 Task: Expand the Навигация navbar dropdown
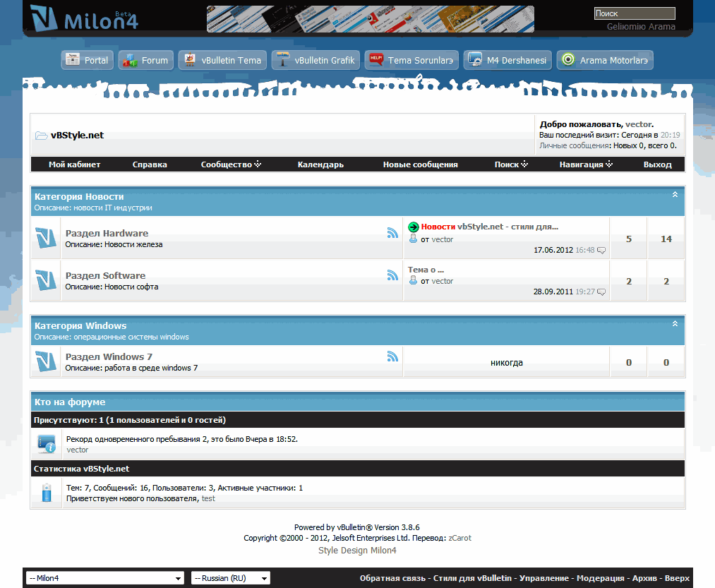[586, 164]
